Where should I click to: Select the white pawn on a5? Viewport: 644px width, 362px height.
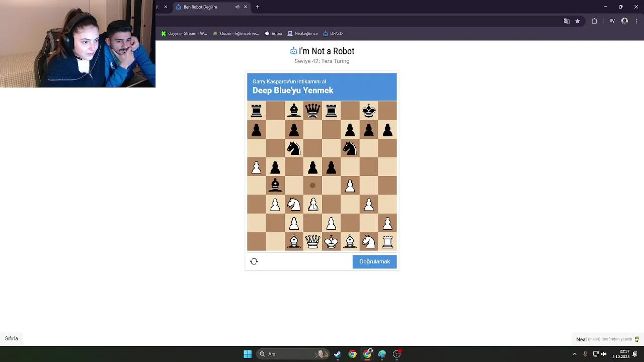tap(257, 167)
